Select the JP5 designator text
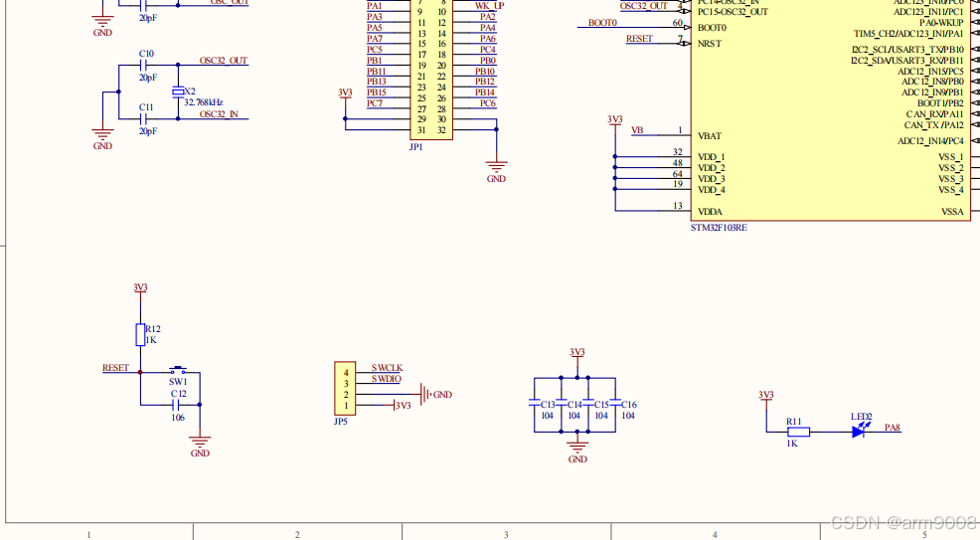Image resolution: width=980 pixels, height=540 pixels. click(x=341, y=422)
